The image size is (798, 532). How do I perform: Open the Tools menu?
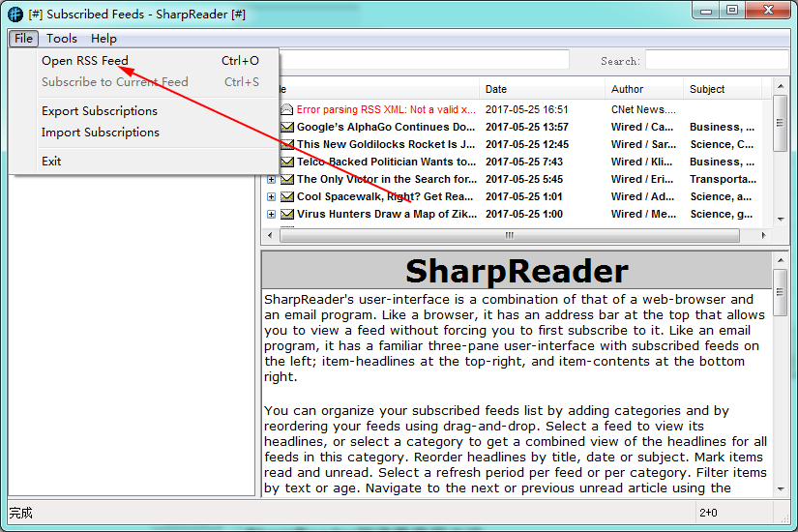pos(62,39)
